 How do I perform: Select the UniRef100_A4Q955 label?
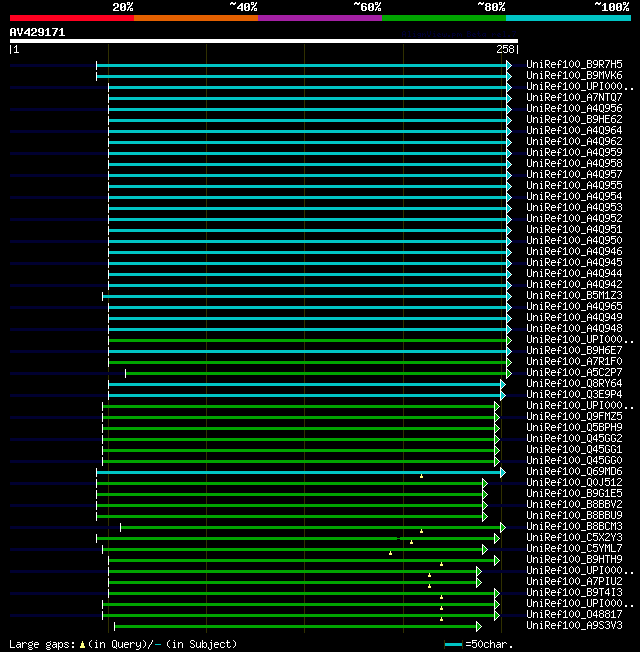point(574,185)
